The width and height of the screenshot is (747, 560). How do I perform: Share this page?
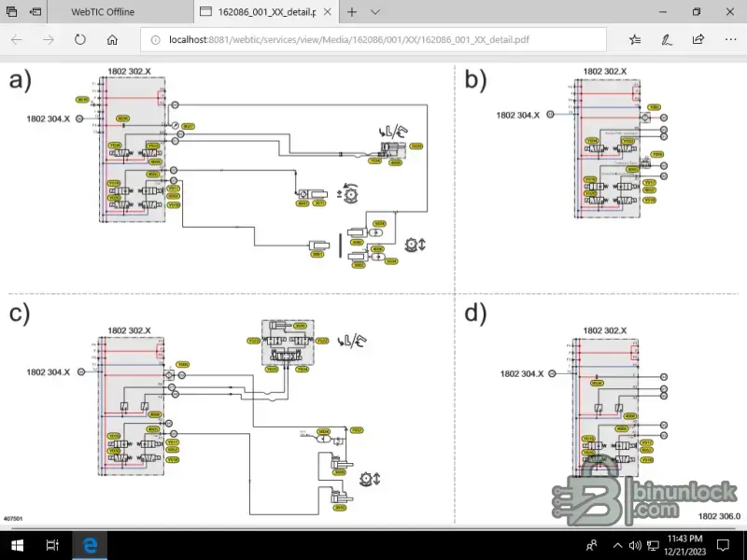pyautogui.click(x=698, y=39)
